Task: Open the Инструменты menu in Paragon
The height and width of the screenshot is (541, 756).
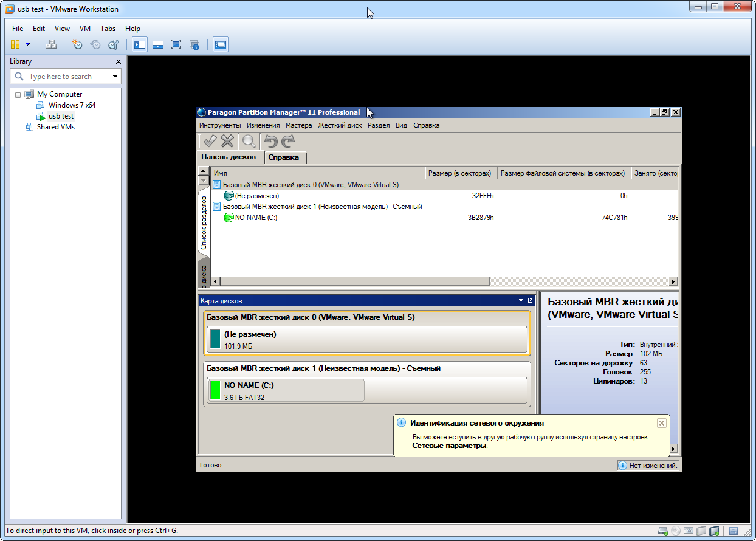Action: click(220, 125)
